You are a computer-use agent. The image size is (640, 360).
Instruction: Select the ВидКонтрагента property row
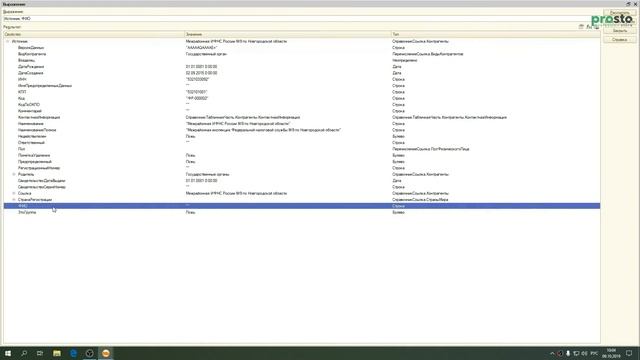(x=302, y=54)
